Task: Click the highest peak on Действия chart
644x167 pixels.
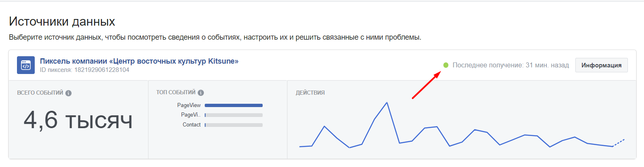Action: click(x=387, y=103)
